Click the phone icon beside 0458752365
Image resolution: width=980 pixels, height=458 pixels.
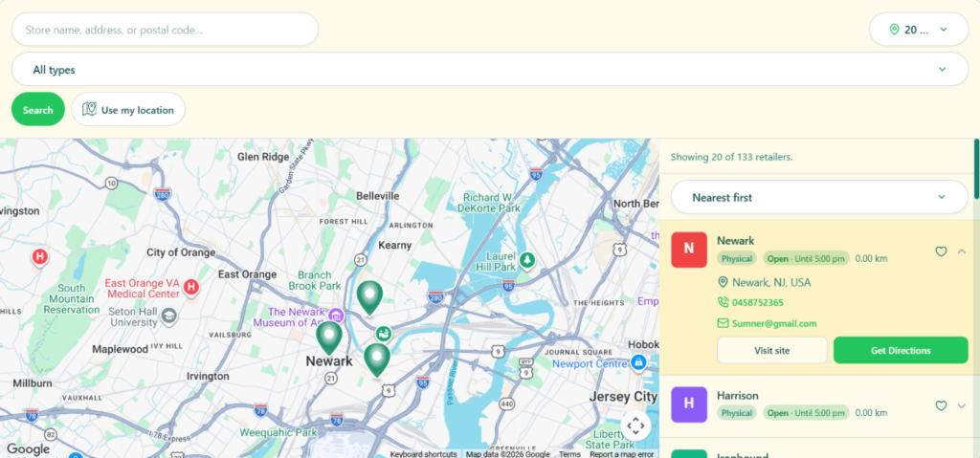(724, 302)
